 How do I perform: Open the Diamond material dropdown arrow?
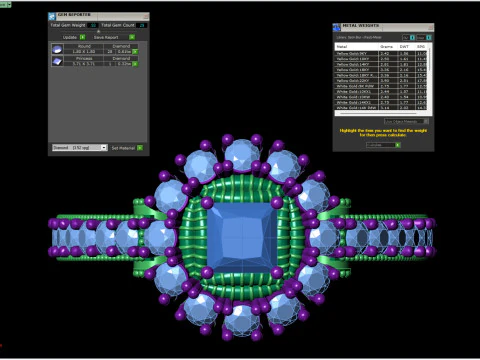tap(104, 148)
